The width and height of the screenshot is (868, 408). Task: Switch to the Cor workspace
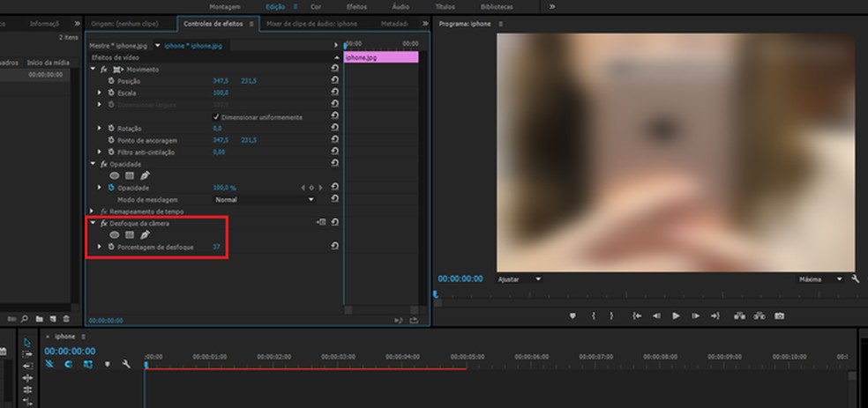315,6
